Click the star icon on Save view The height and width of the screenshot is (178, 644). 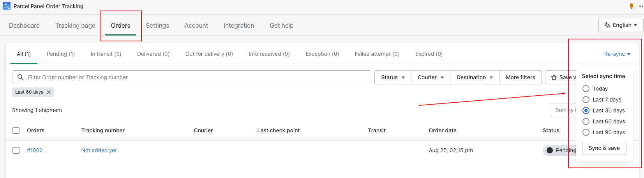554,77
